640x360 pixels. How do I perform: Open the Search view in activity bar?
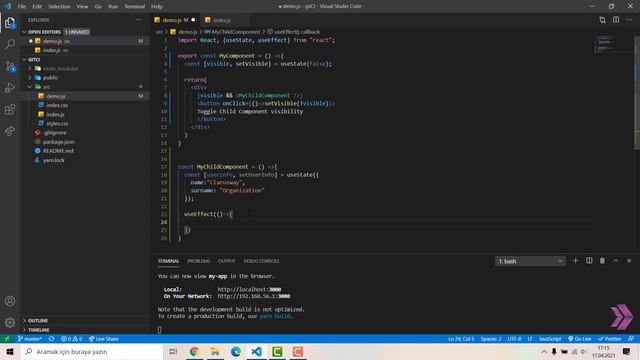(10, 44)
